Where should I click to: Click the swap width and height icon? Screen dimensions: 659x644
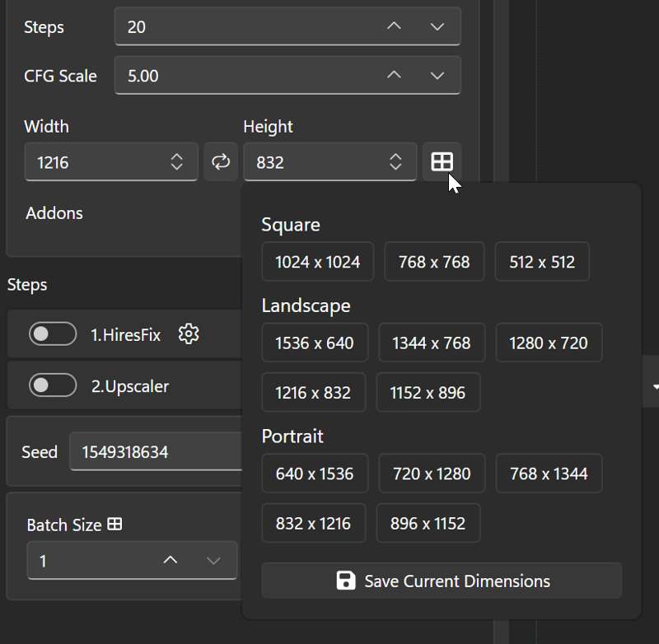coord(221,161)
